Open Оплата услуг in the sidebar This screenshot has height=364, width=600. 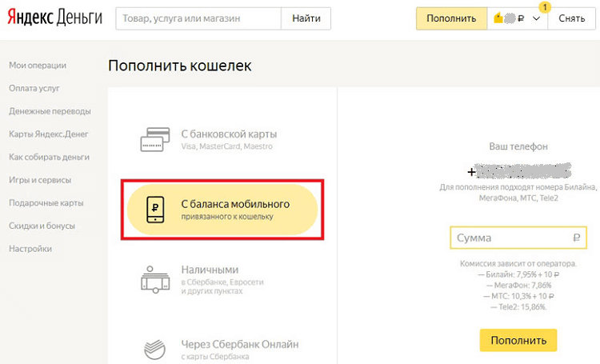(34, 88)
